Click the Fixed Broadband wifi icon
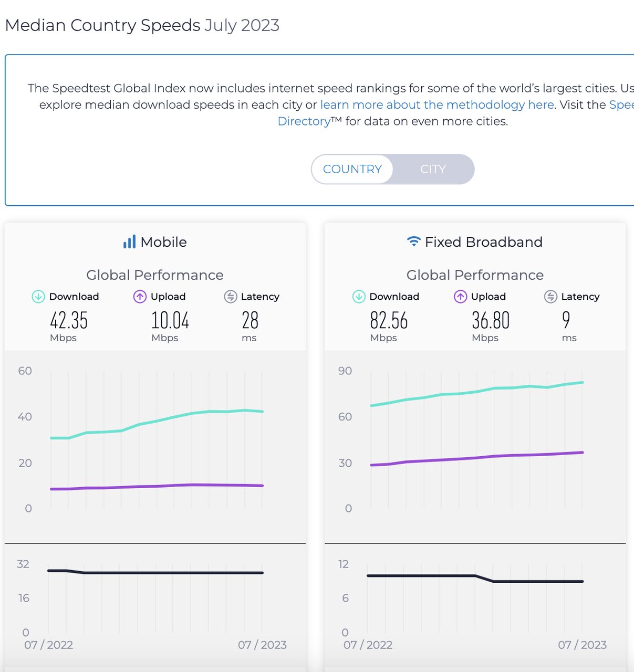The width and height of the screenshot is (634, 672). [x=414, y=241]
